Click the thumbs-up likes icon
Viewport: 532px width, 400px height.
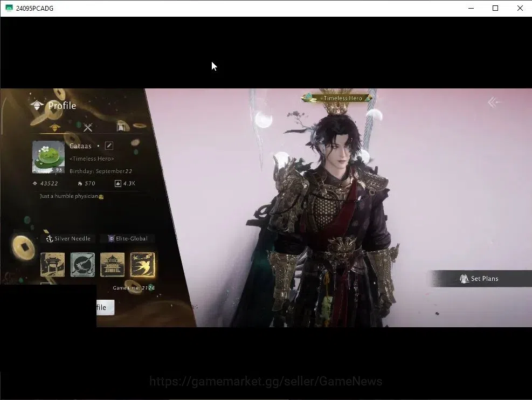click(118, 183)
